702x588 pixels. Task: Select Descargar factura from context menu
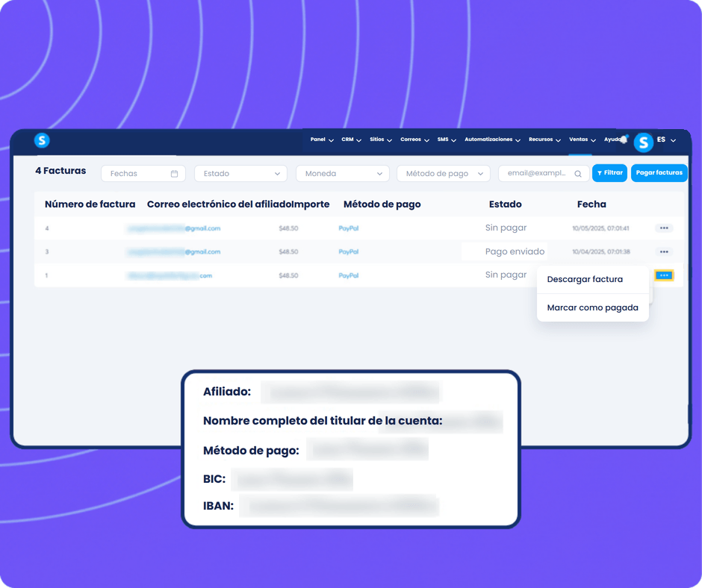click(x=585, y=279)
